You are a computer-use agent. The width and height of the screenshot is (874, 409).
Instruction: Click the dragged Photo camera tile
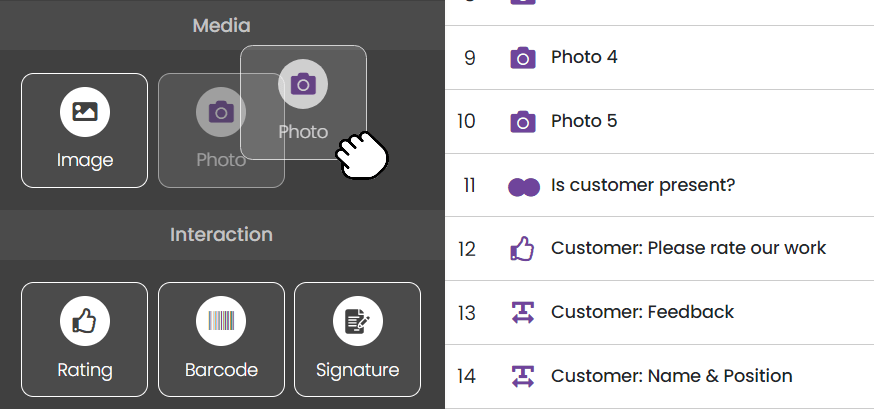pyautogui.click(x=303, y=104)
